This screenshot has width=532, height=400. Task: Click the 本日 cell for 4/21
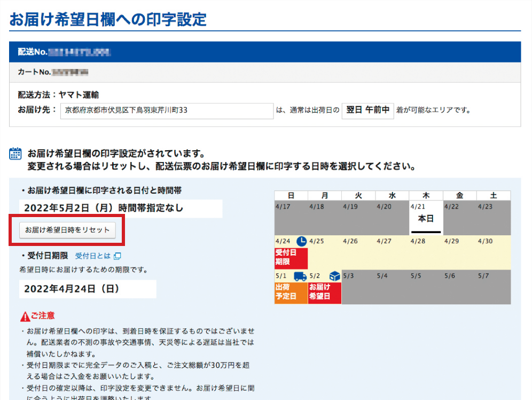(x=426, y=218)
